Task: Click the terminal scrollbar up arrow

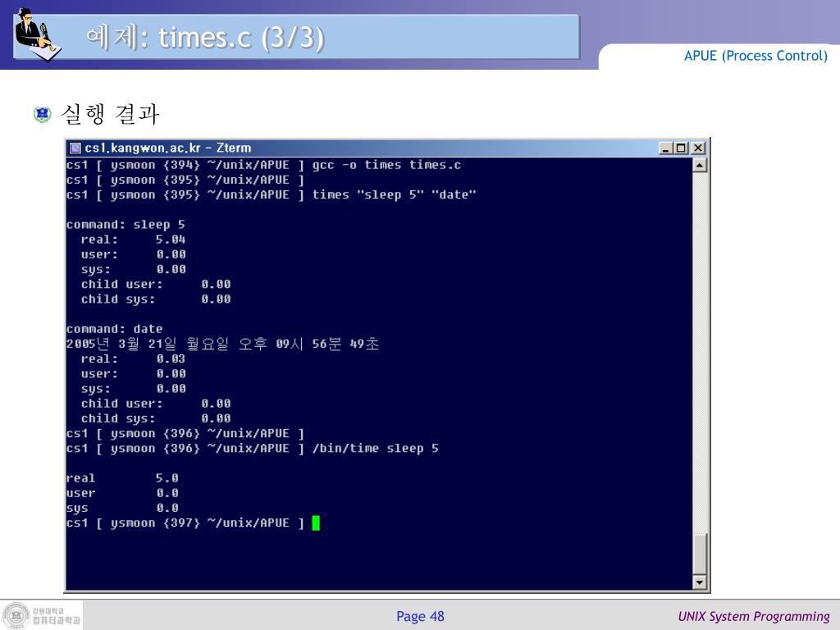Action: [700, 165]
